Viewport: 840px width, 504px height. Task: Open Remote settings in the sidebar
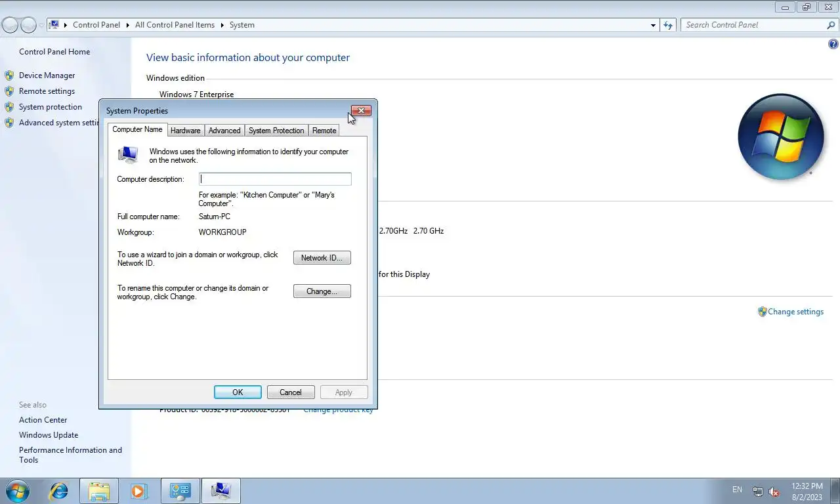point(47,91)
